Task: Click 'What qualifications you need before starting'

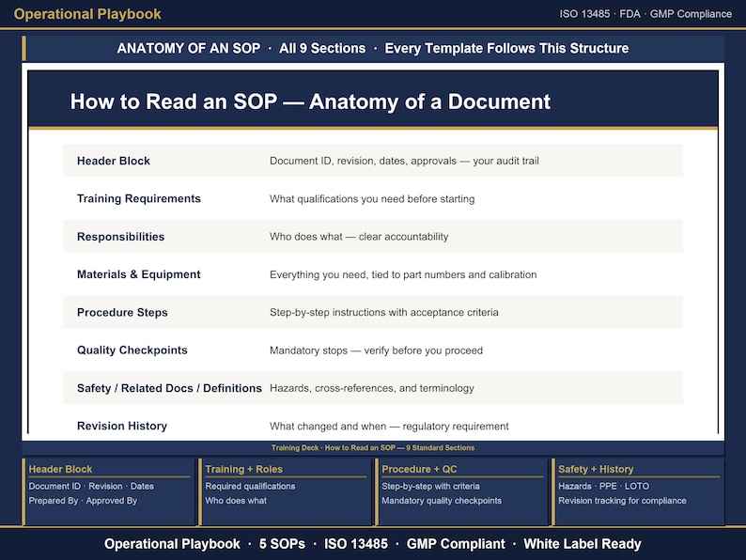Action: point(372,199)
